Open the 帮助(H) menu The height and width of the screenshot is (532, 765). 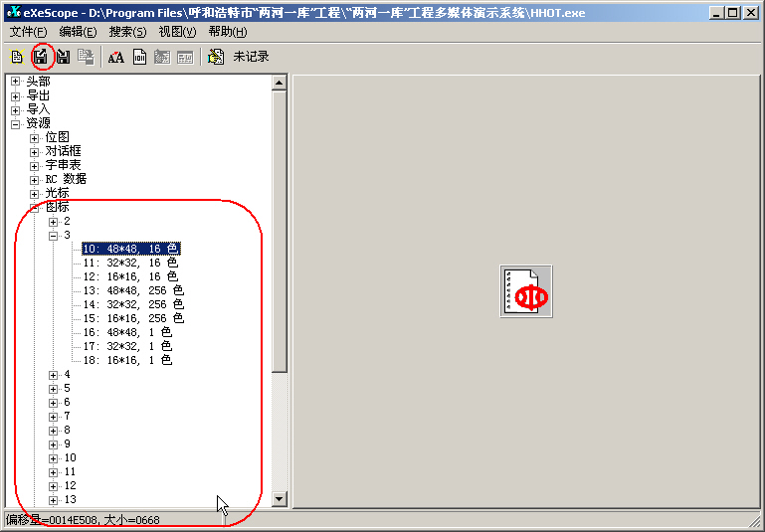pos(228,32)
